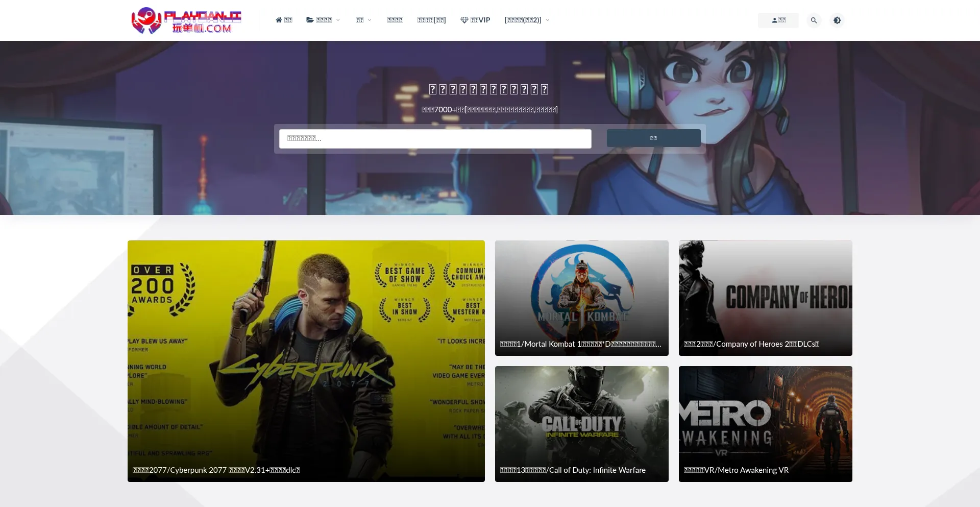Viewport: 980px width, 507px height.
Task: Open the Company of Heroes 2 card
Action: (766, 298)
